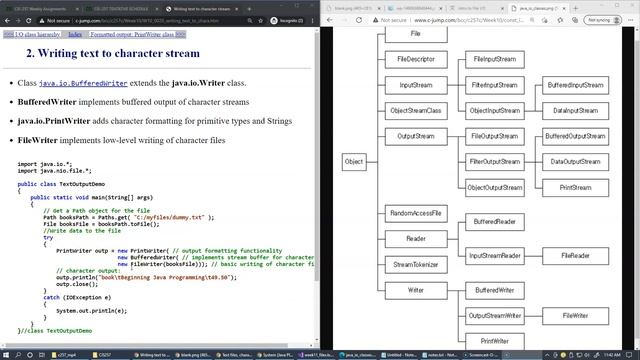Image resolution: width=640 pixels, height=360 pixels.
Task: Open Windows taskbar search
Action: (x=18, y=355)
